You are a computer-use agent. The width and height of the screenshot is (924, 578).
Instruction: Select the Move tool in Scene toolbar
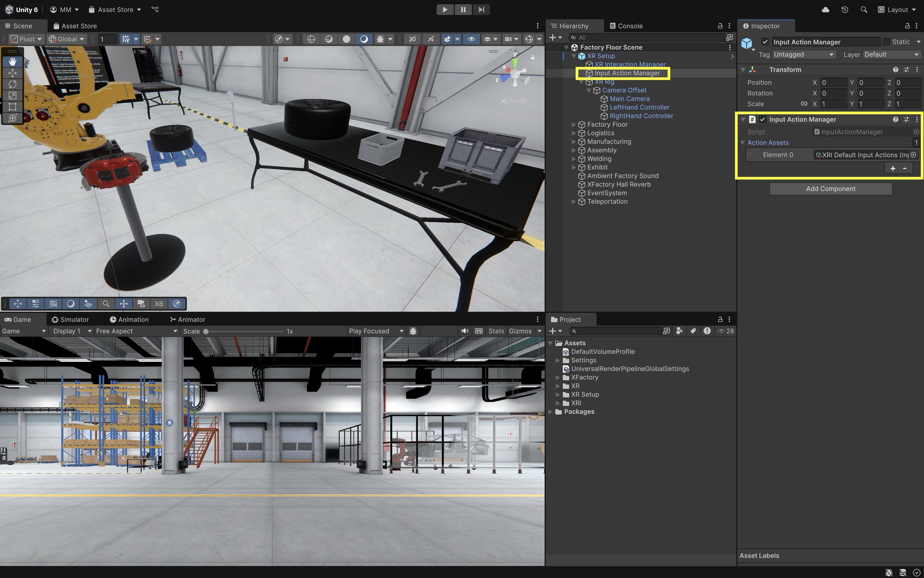[13, 73]
